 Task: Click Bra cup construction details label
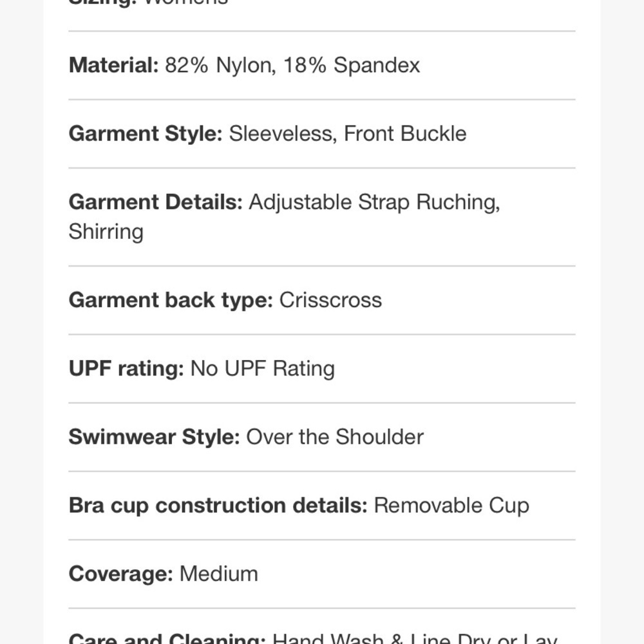click(x=218, y=506)
